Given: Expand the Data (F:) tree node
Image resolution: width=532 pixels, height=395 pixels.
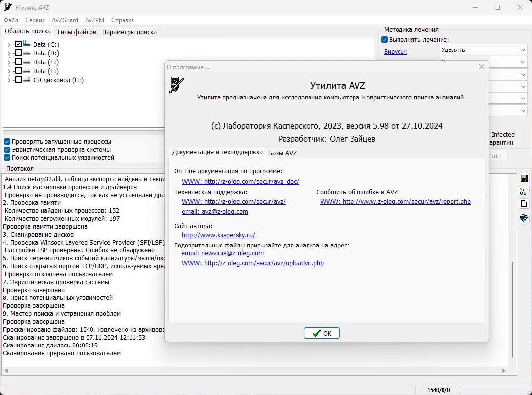Looking at the screenshot, I should (9, 71).
